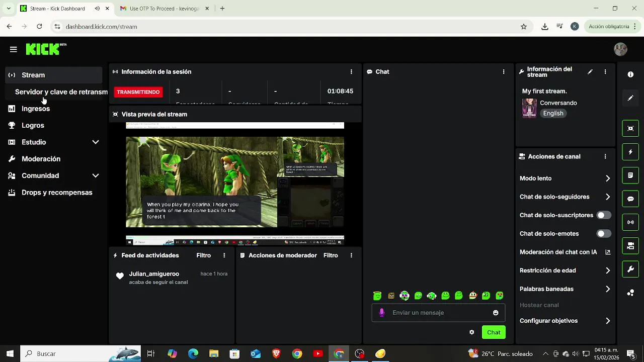Open the three-dot menu of Chat panel
Viewport: 644px width, 362px height.
(x=504, y=72)
